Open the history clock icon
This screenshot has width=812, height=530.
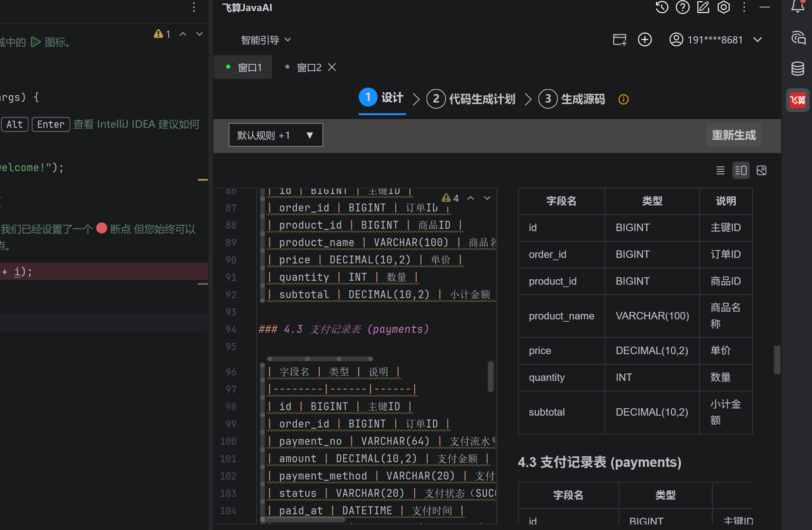(x=662, y=8)
